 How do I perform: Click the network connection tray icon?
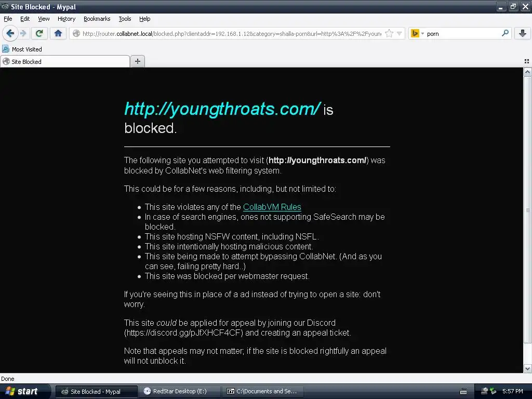pos(485,391)
